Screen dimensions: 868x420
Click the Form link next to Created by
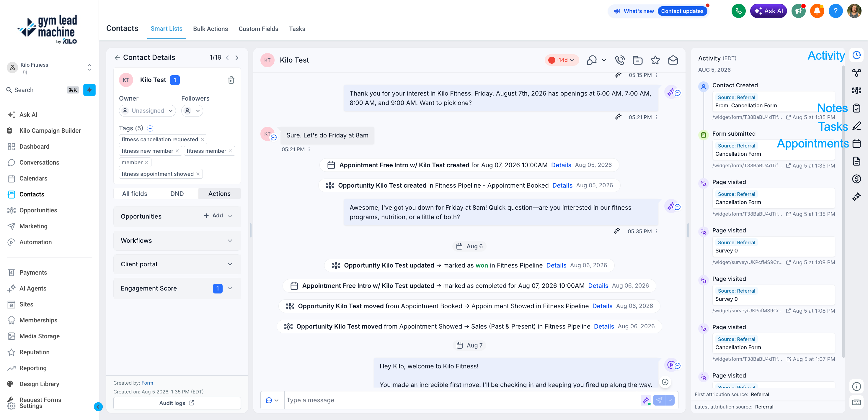[x=147, y=383]
